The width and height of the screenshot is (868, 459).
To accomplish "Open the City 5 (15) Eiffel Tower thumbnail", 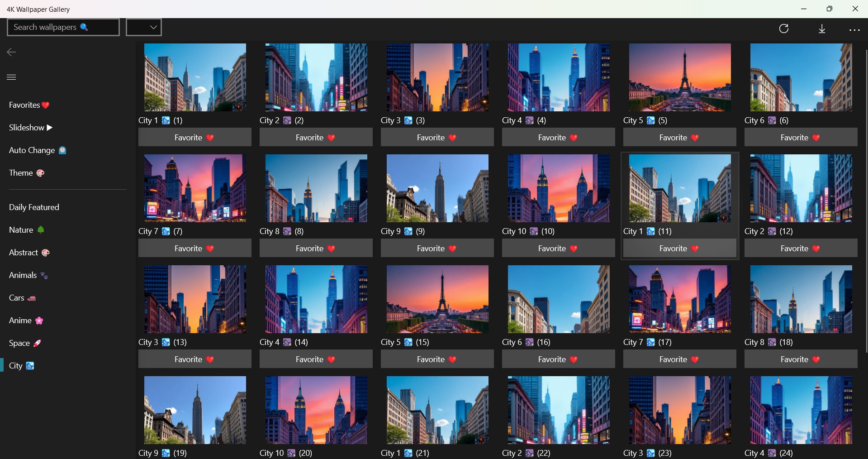I will tap(438, 299).
